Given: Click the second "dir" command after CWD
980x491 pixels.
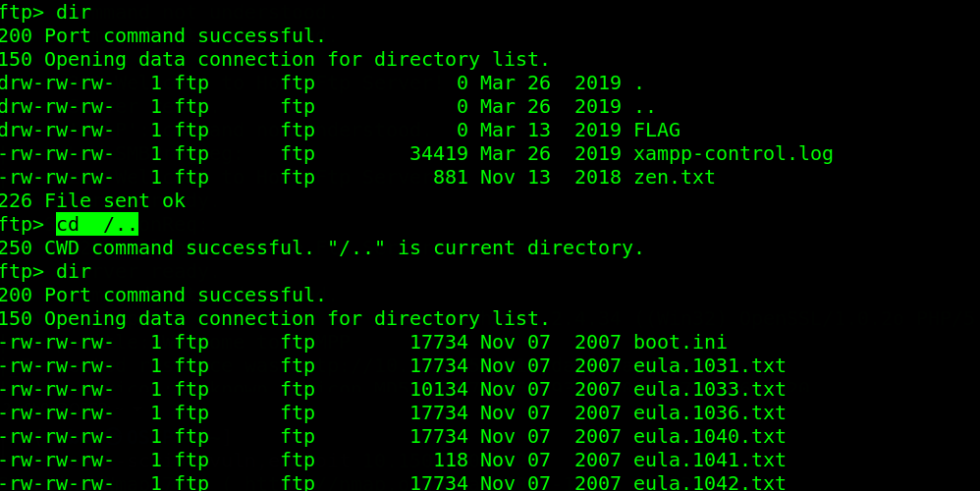Looking at the screenshot, I should pos(74,271).
